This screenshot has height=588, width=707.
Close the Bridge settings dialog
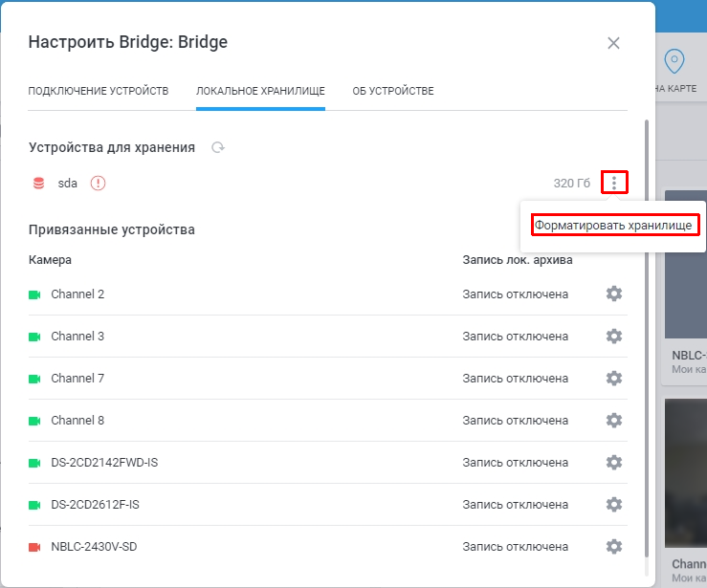[x=613, y=43]
